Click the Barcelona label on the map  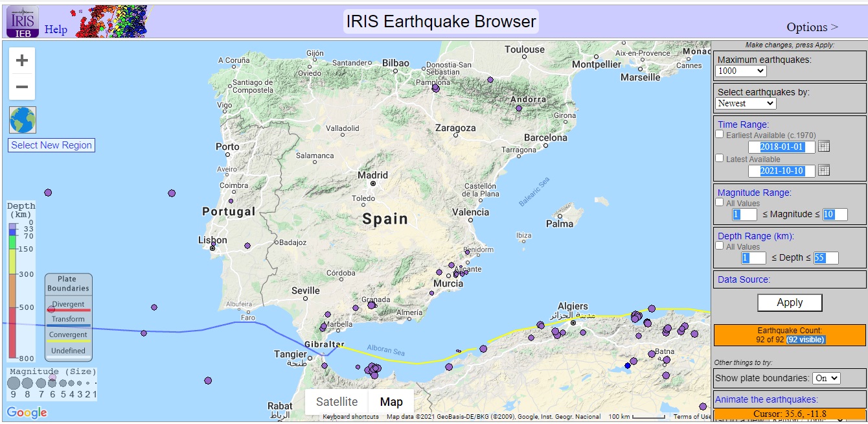[x=545, y=137]
